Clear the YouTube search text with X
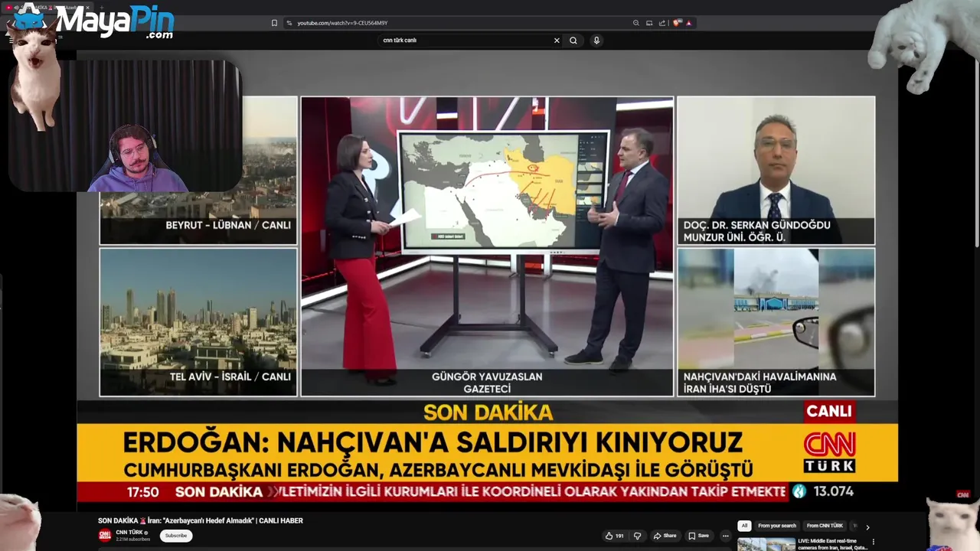980x551 pixels. click(557, 41)
